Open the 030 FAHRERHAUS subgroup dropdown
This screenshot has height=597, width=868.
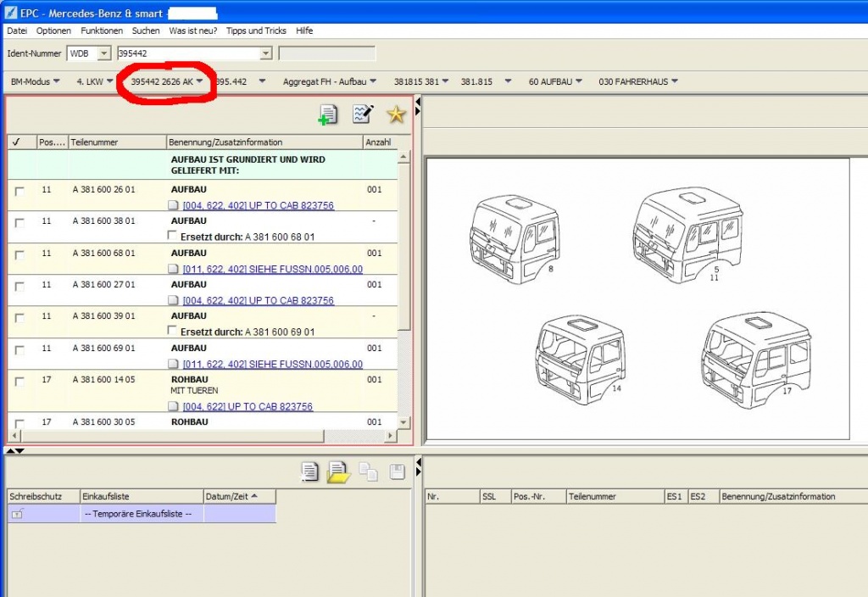pos(638,82)
